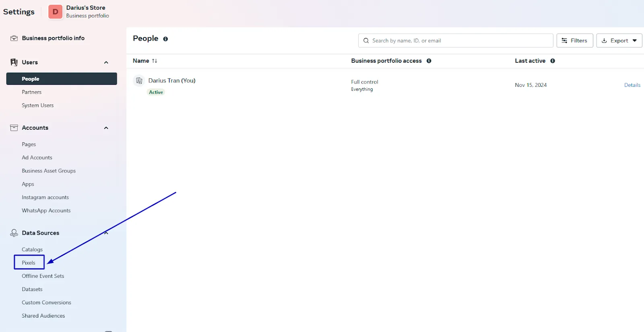Open Shared Audiences
Viewport: 644px width, 332px height.
pyautogui.click(x=43, y=316)
